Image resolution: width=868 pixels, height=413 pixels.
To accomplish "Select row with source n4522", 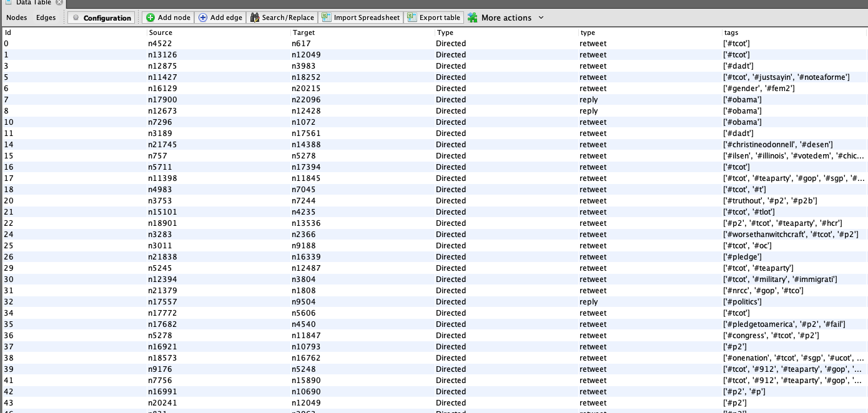I will tap(160, 44).
